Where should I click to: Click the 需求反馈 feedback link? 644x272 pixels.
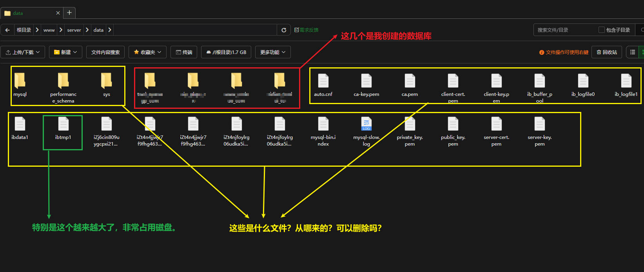coord(307,30)
